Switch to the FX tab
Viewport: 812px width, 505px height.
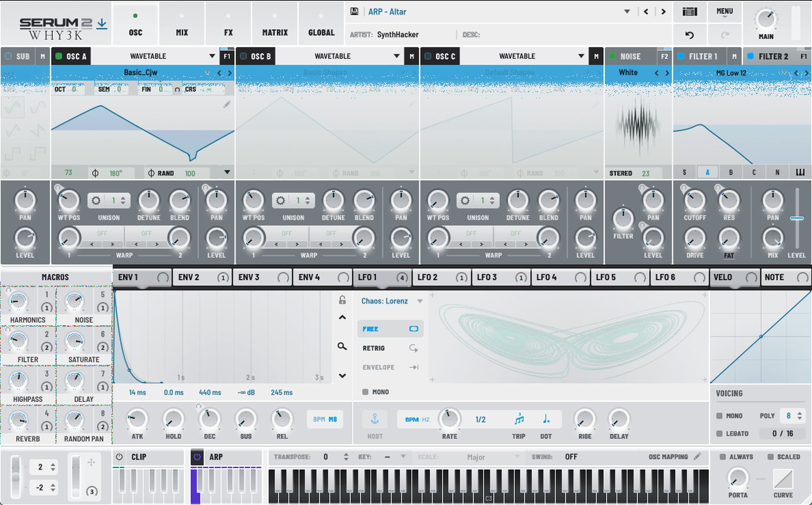click(x=229, y=24)
